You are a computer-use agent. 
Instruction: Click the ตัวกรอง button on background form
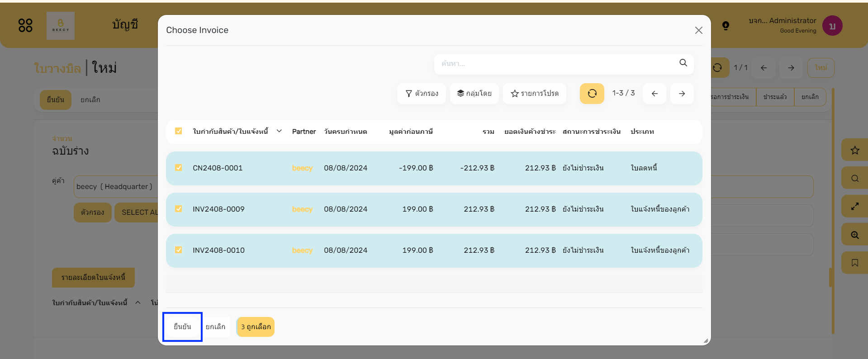[93, 213]
